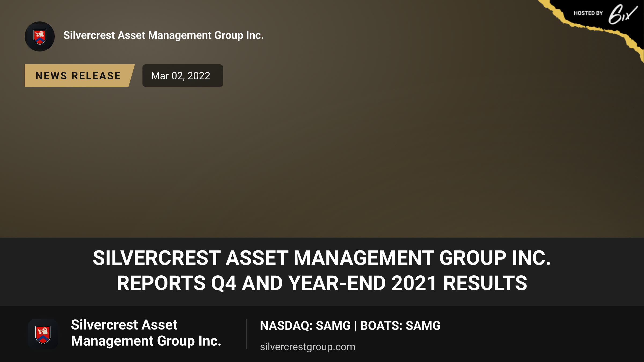Viewport: 644px width, 362px height.
Task: Open the footer Silvercrest Asset company name
Action: pyautogui.click(x=124, y=325)
